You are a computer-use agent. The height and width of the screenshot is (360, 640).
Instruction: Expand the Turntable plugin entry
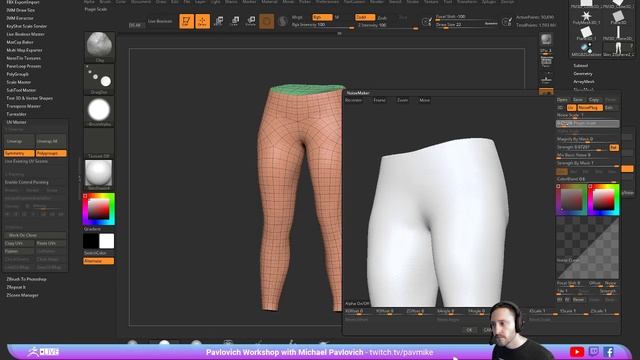[x=16, y=114]
